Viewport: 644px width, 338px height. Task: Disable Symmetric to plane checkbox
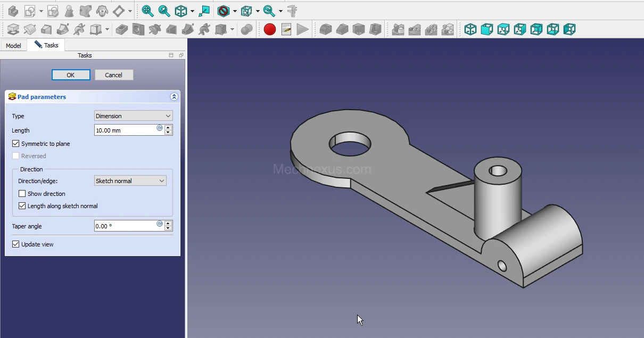point(16,144)
